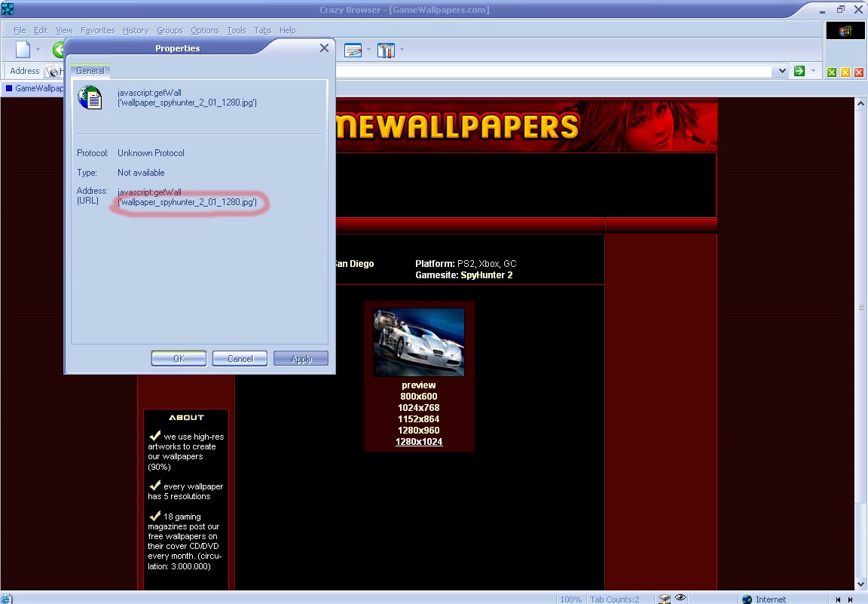Open the Favorites menu
The image size is (868, 604).
(97, 30)
